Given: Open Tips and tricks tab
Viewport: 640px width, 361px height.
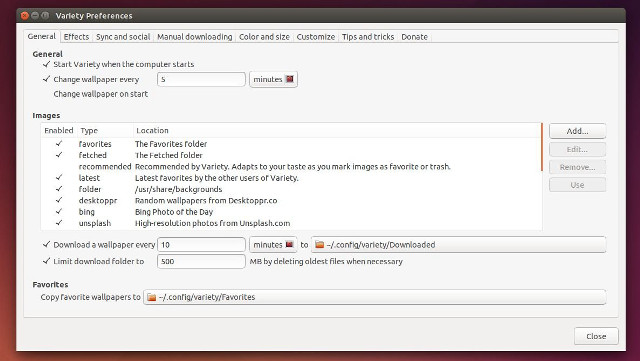Looking at the screenshot, I should tap(368, 37).
